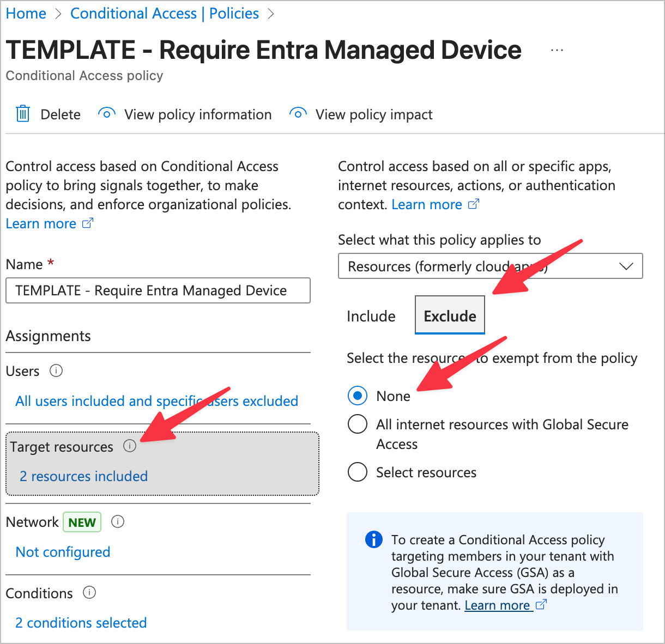Click the info icon beside Conditions

click(89, 593)
